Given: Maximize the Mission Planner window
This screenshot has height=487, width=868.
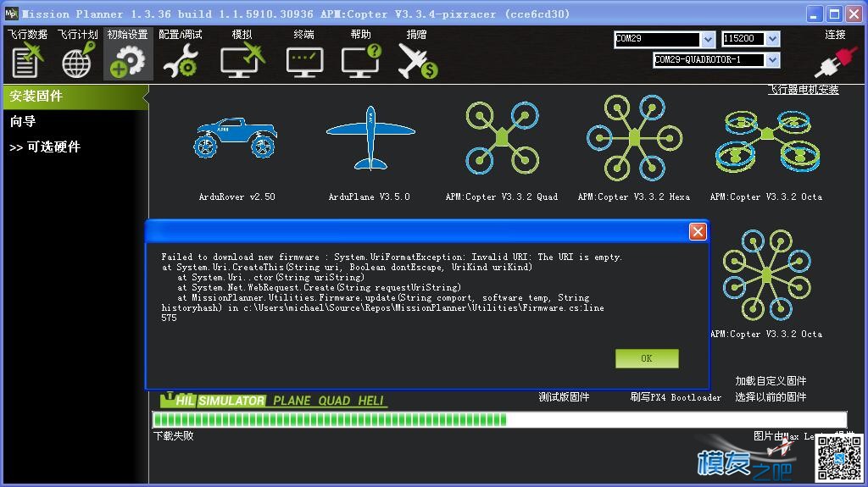Looking at the screenshot, I should [834, 14].
